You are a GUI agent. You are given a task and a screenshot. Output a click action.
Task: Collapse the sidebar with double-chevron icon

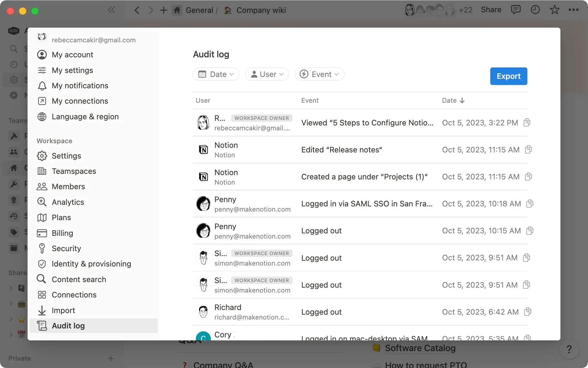(x=111, y=10)
